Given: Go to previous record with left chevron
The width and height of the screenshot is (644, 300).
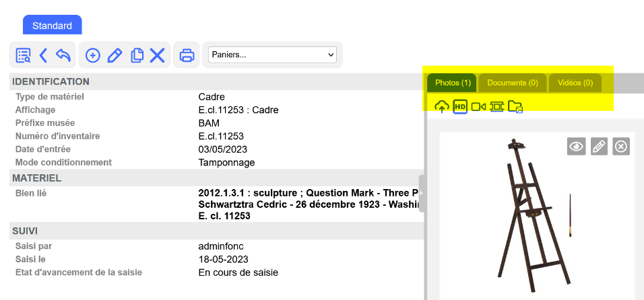Looking at the screenshot, I should [x=43, y=55].
